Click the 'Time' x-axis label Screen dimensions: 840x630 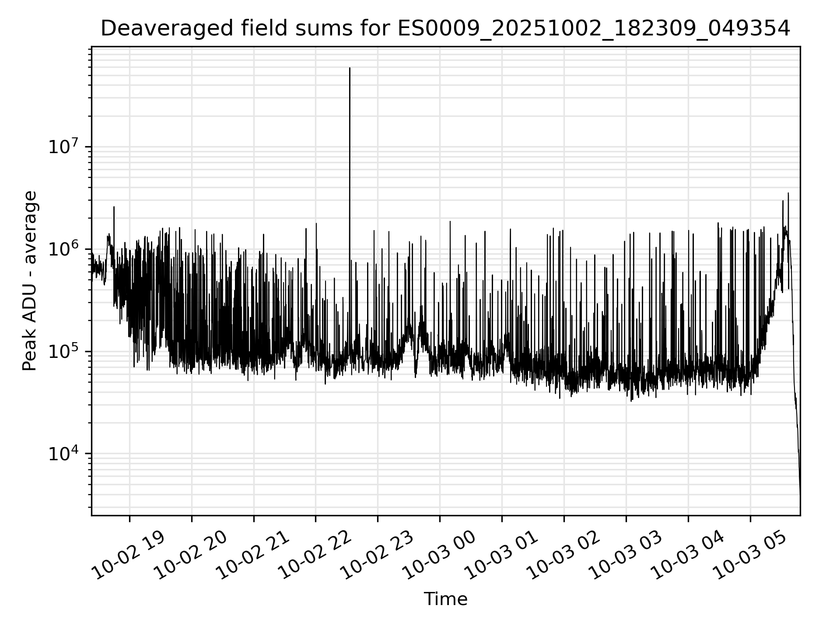(x=445, y=599)
